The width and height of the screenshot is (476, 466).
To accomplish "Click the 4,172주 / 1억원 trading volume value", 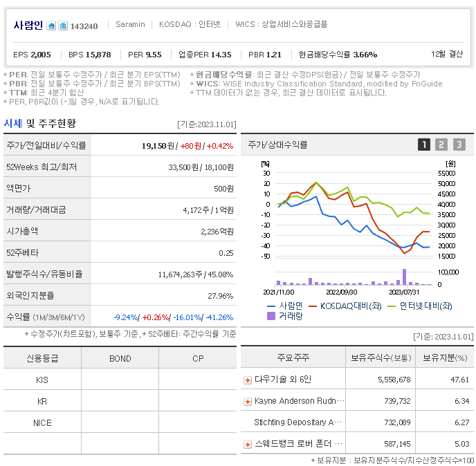I will (x=208, y=210).
